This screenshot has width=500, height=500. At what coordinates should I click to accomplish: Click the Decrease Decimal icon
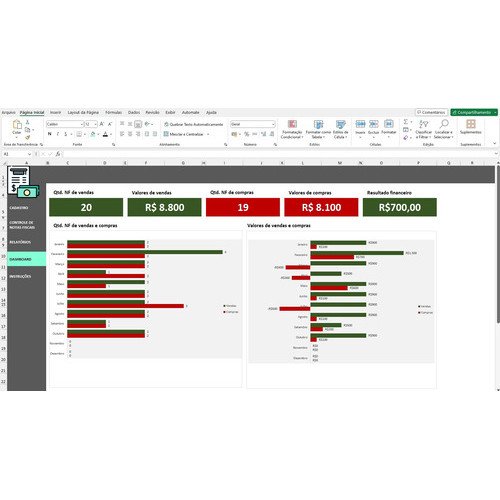click(x=272, y=134)
